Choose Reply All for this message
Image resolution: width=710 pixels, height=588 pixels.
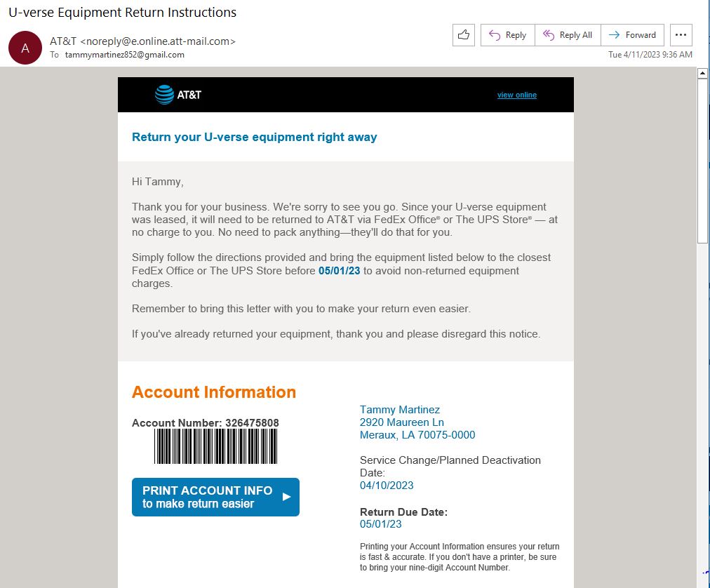(568, 35)
